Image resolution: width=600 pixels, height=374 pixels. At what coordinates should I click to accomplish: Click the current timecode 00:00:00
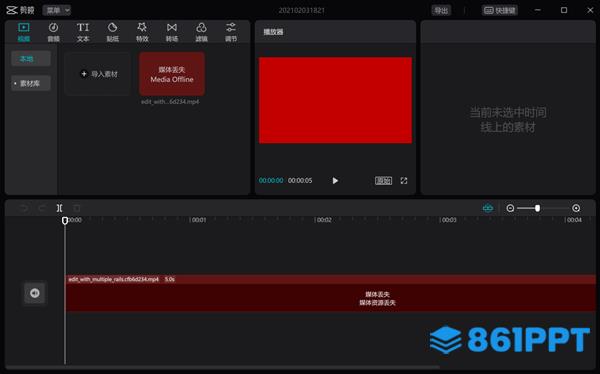(271, 181)
